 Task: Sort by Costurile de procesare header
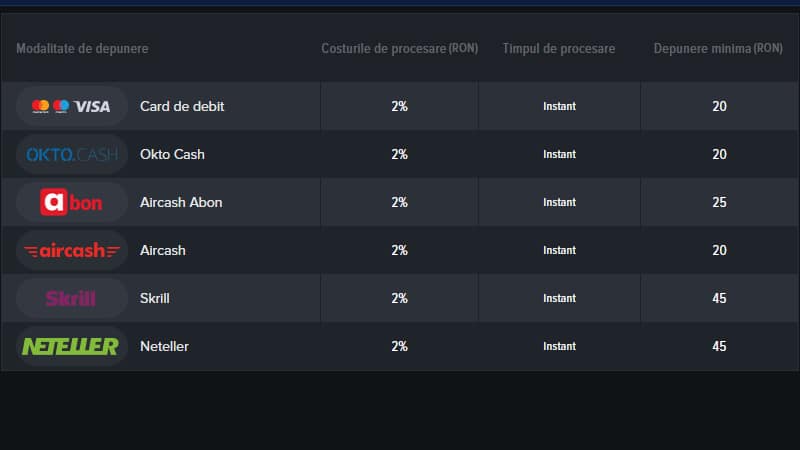(x=399, y=48)
